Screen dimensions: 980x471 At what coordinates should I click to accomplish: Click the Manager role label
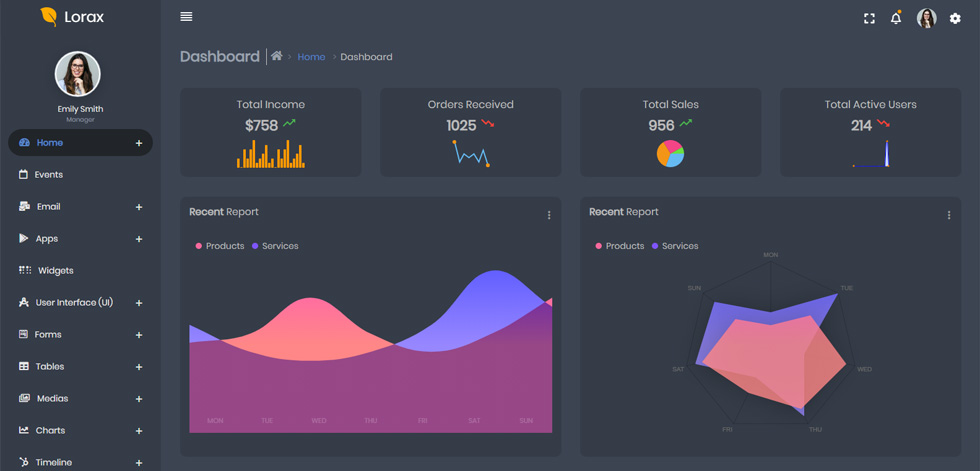point(80,119)
